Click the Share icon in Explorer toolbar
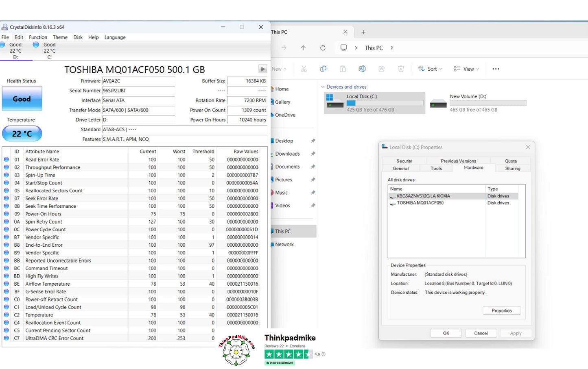The image size is (588, 369). [x=382, y=69]
